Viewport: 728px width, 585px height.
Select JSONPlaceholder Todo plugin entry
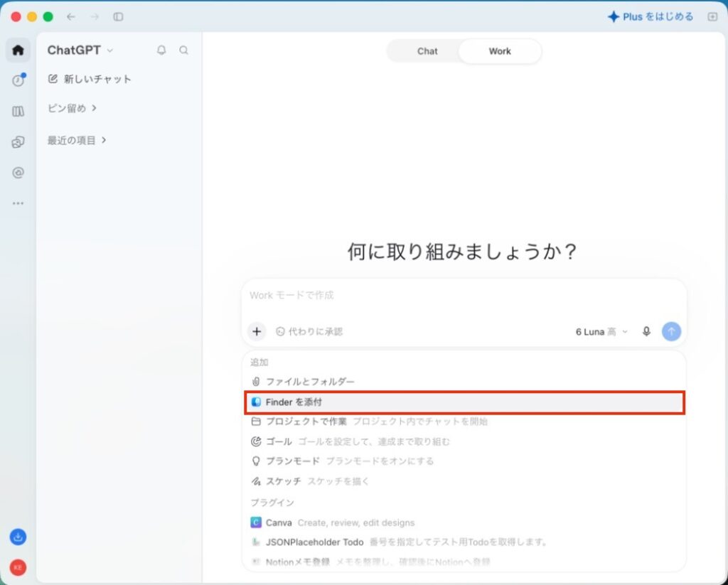coord(464,542)
